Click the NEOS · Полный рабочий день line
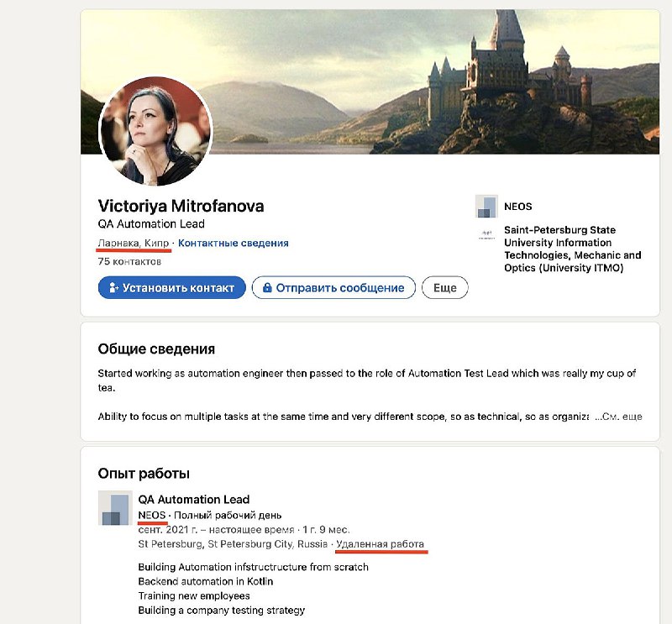The image size is (672, 624). (209, 515)
